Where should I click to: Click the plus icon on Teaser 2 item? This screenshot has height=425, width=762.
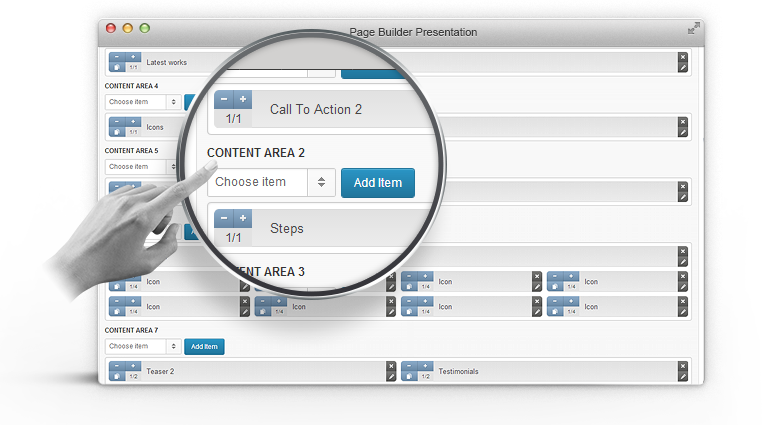coord(132,366)
